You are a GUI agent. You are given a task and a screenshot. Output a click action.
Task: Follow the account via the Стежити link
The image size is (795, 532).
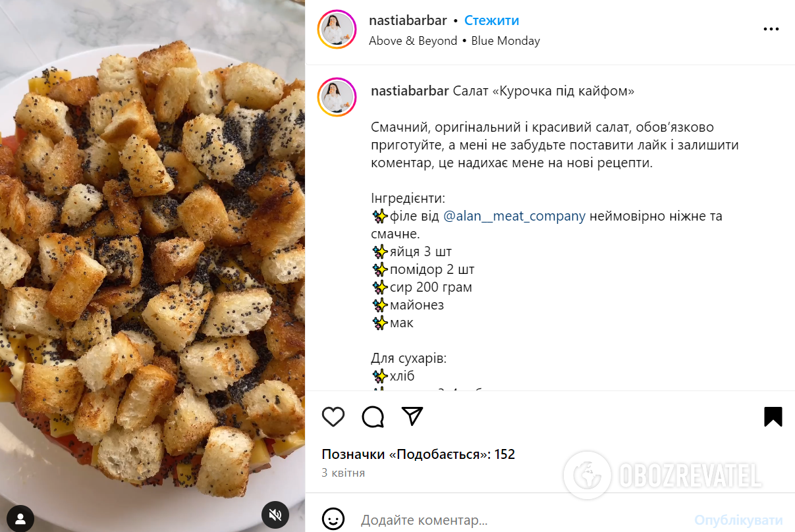tap(491, 20)
